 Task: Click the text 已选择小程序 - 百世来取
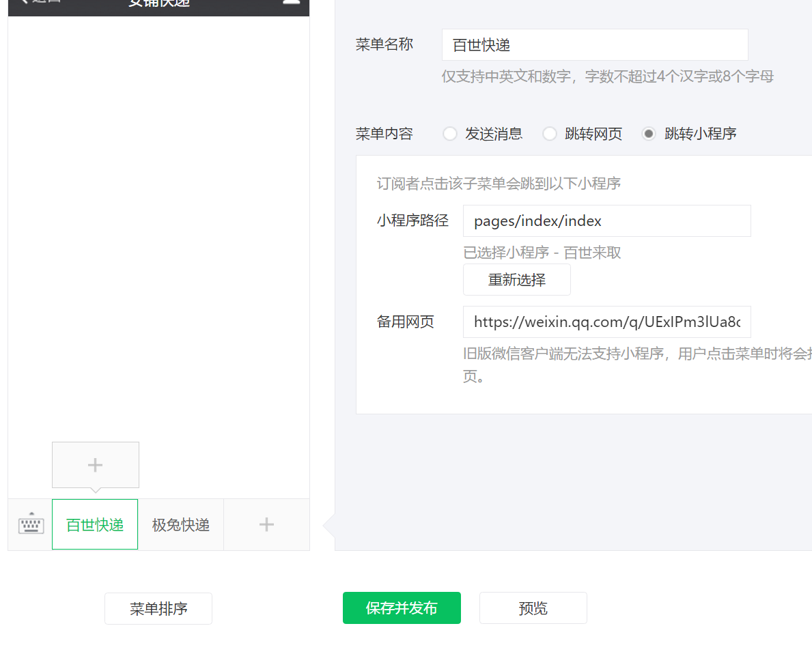[x=542, y=253]
